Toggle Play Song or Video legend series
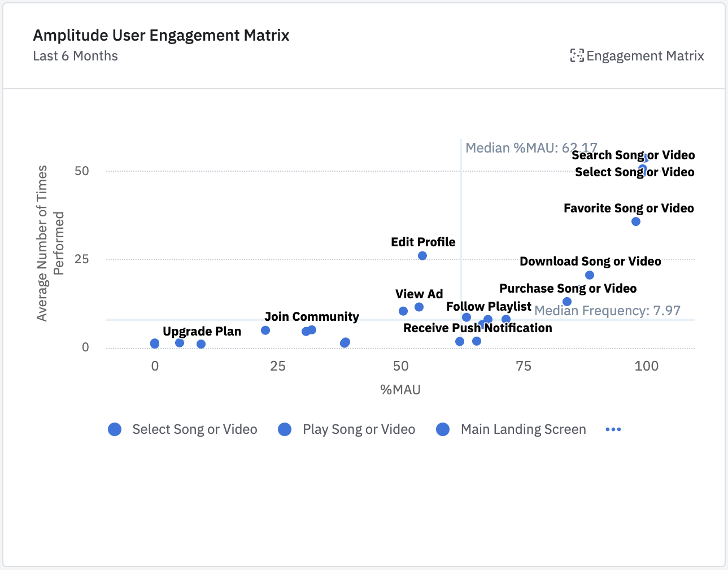Image resolution: width=728 pixels, height=570 pixels. point(359,429)
